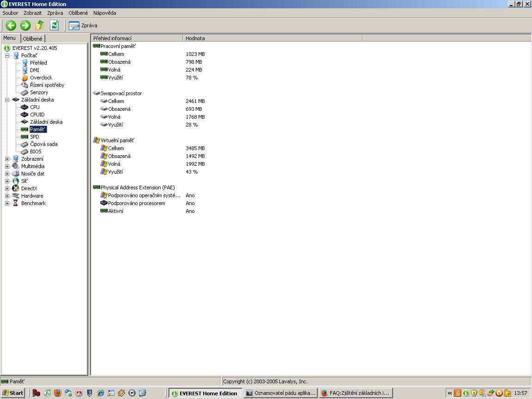Select the Aktivní Ano row
Screen dimensions: 532x399
148,211
